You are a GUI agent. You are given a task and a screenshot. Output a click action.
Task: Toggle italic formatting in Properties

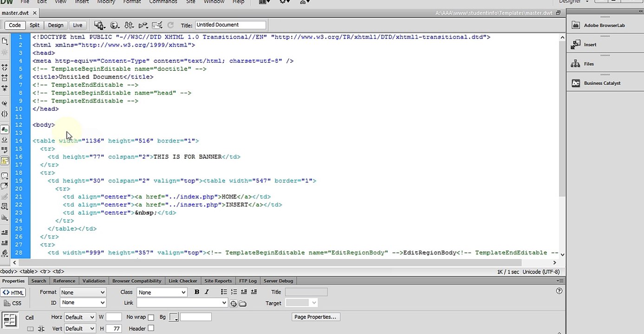coord(207,292)
